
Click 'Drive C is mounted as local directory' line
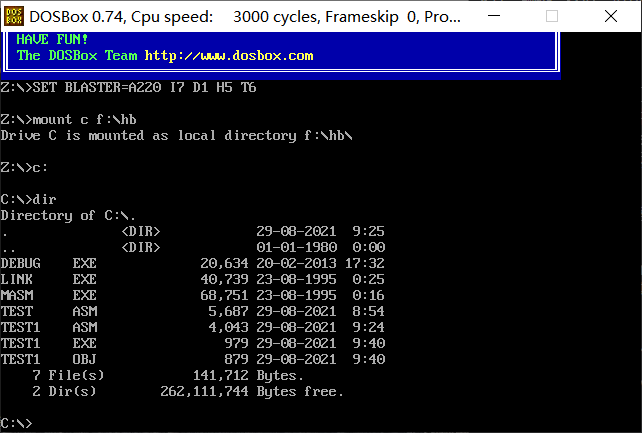coord(176,135)
